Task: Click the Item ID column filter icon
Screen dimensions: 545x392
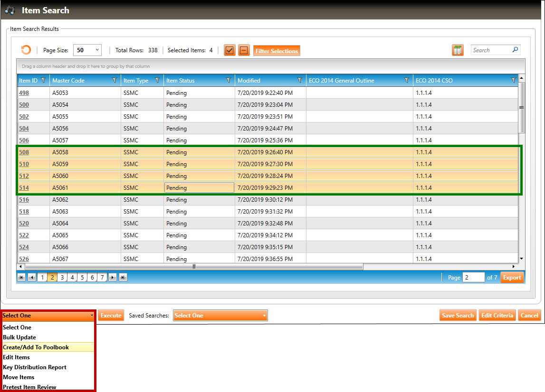Action: (44, 81)
